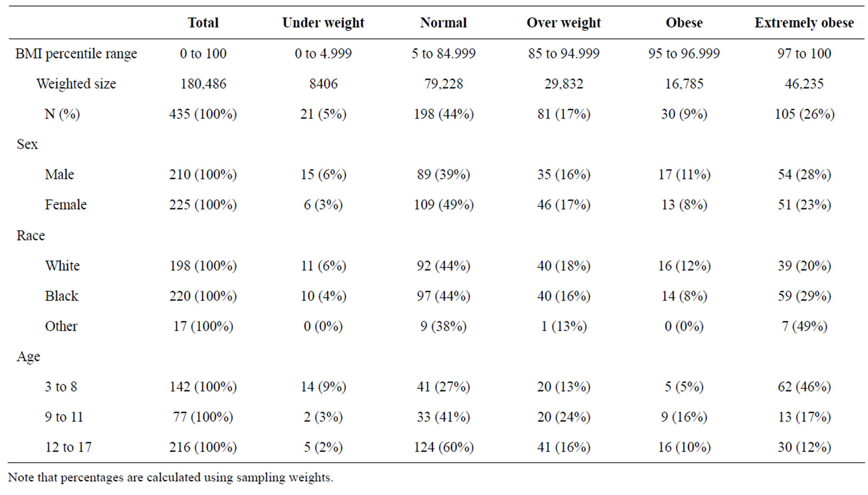Click the 'Under weight' column header
868x495 pixels.
(x=323, y=23)
